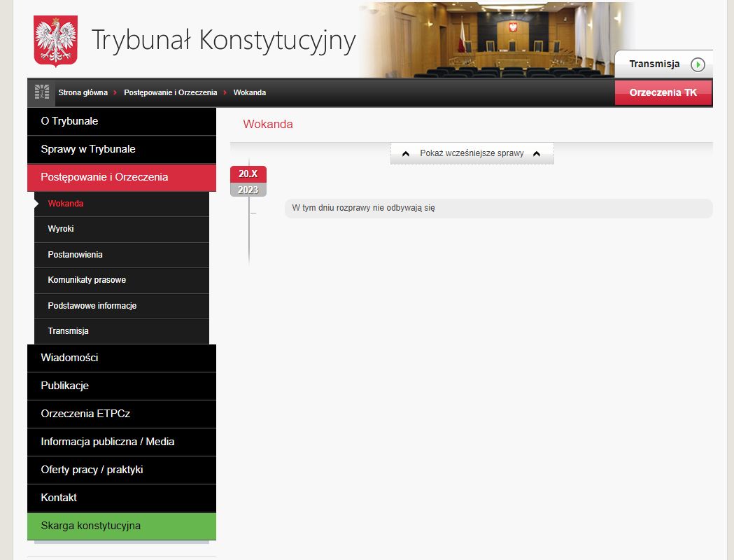
Task: Click the Wokanda page heading
Action: tap(268, 124)
